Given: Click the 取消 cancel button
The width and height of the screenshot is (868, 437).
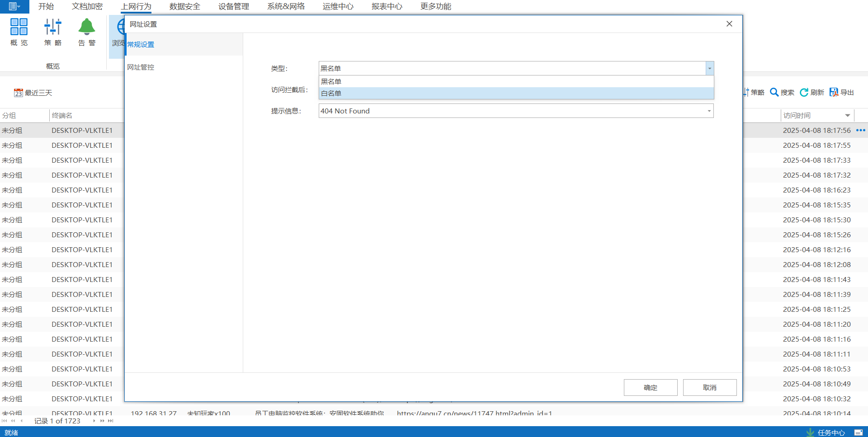Looking at the screenshot, I should (709, 388).
